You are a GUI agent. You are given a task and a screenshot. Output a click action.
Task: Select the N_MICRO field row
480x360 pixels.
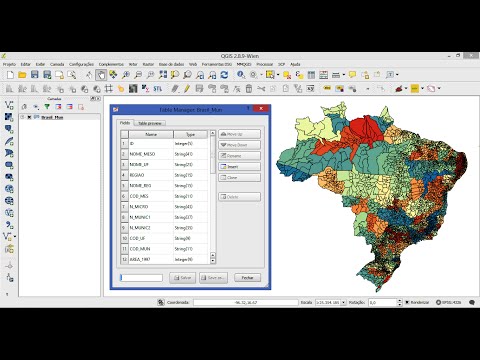click(x=164, y=207)
